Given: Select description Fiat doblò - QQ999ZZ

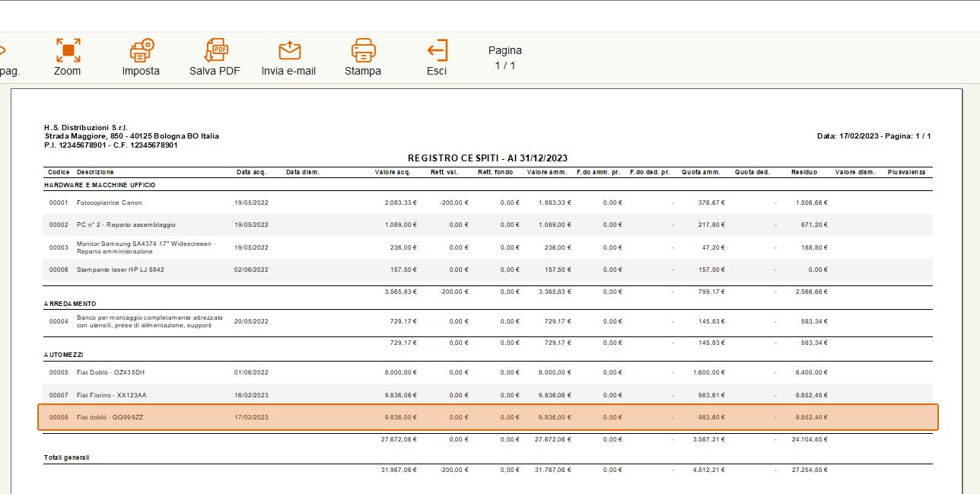Looking at the screenshot, I should coord(110,417).
